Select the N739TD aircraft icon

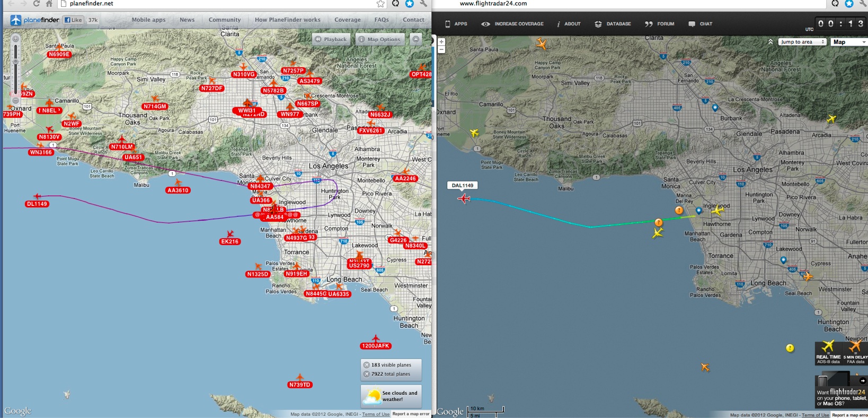point(300,378)
